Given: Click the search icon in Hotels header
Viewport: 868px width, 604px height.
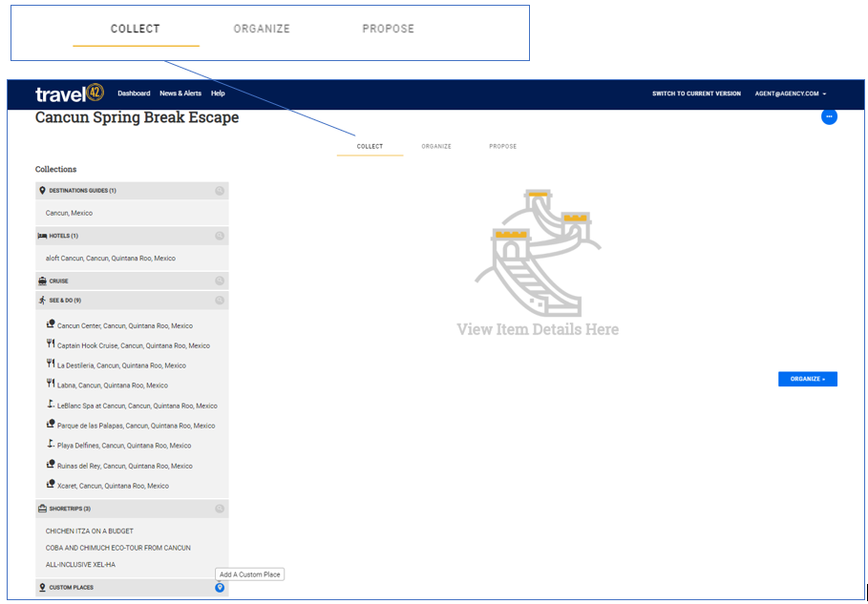Looking at the screenshot, I should [x=220, y=236].
